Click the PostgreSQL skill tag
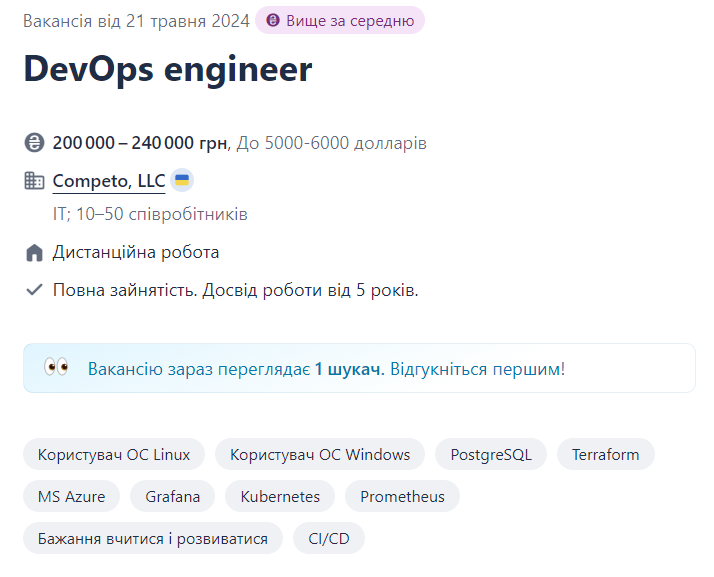 [x=491, y=454]
